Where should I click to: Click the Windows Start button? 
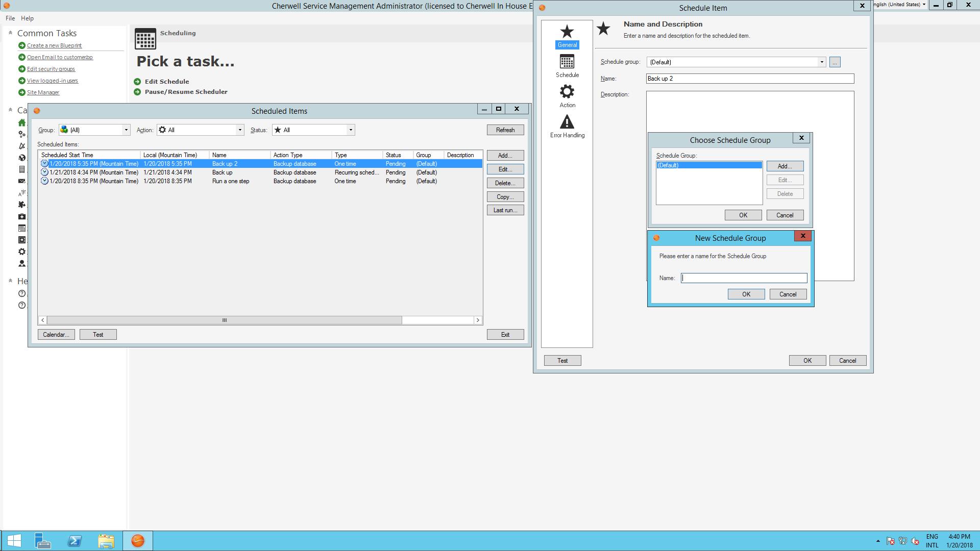[14, 541]
